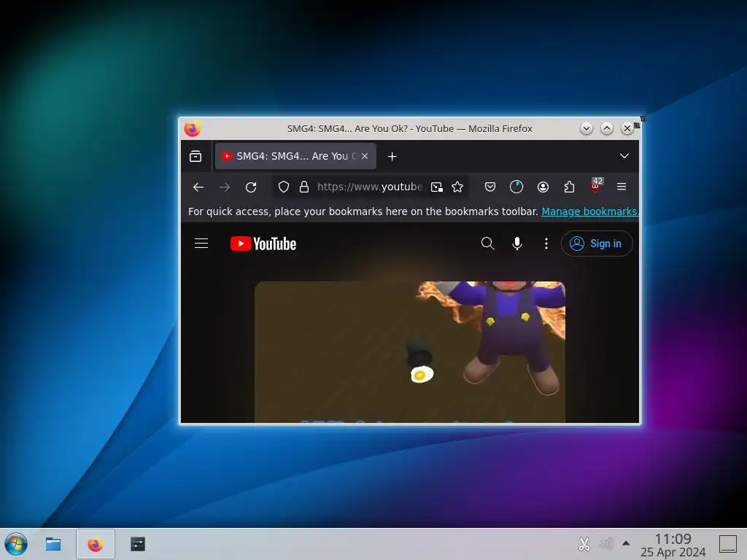Open audio volume tray icon

(605, 544)
